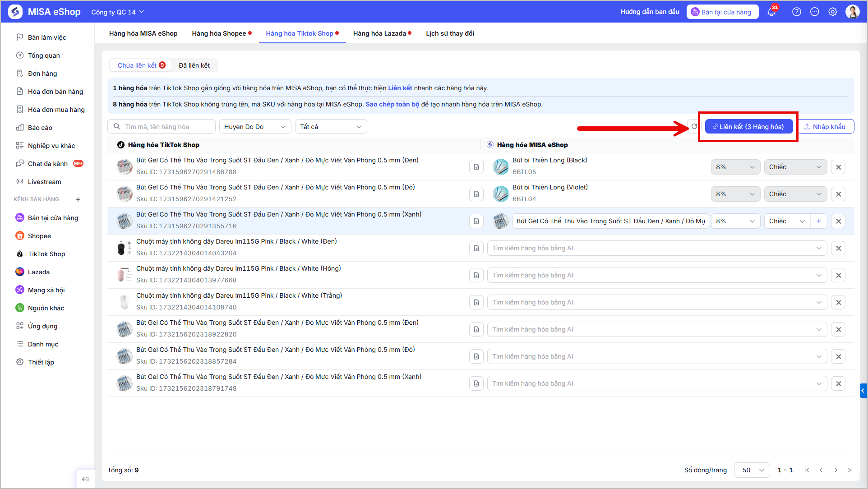
Task: Click the Liên kết link in info banner
Action: pyautogui.click(x=400, y=88)
